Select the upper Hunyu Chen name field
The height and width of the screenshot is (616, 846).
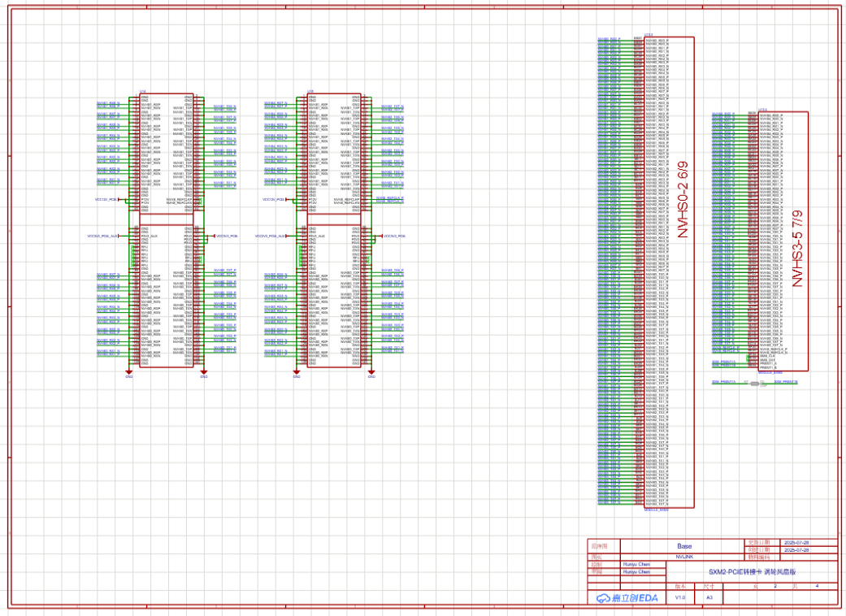637,564
